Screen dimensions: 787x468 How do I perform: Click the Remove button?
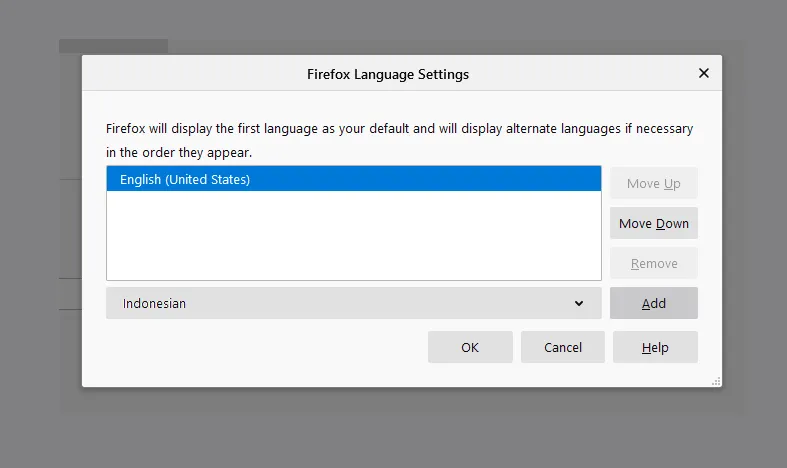[653, 263]
